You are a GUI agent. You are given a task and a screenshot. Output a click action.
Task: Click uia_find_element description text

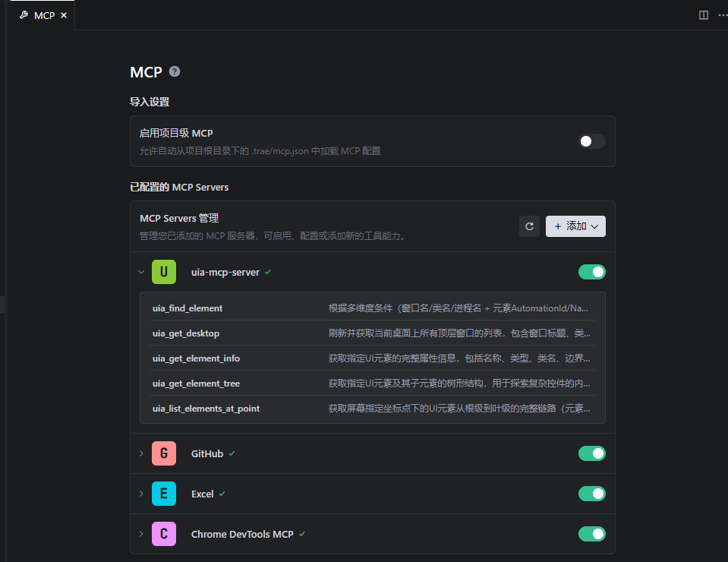[459, 308]
